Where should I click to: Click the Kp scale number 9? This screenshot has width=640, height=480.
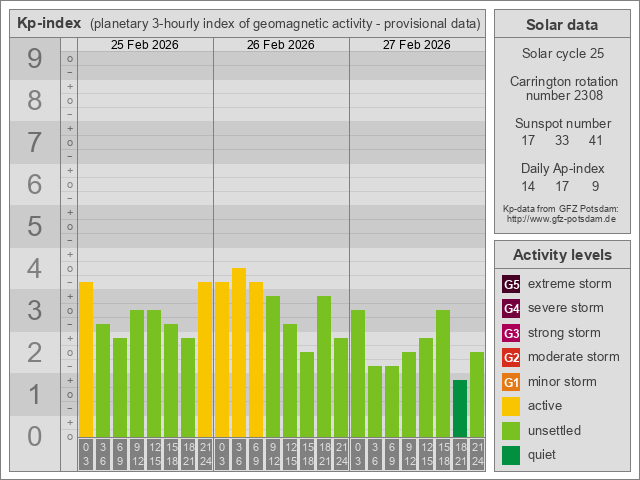point(34,59)
